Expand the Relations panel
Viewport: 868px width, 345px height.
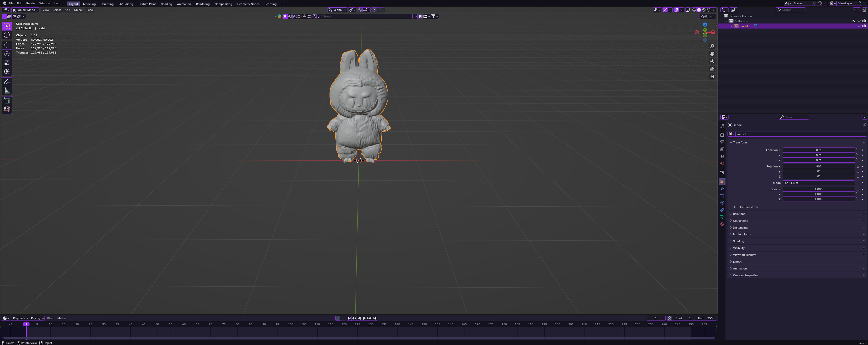(x=739, y=214)
